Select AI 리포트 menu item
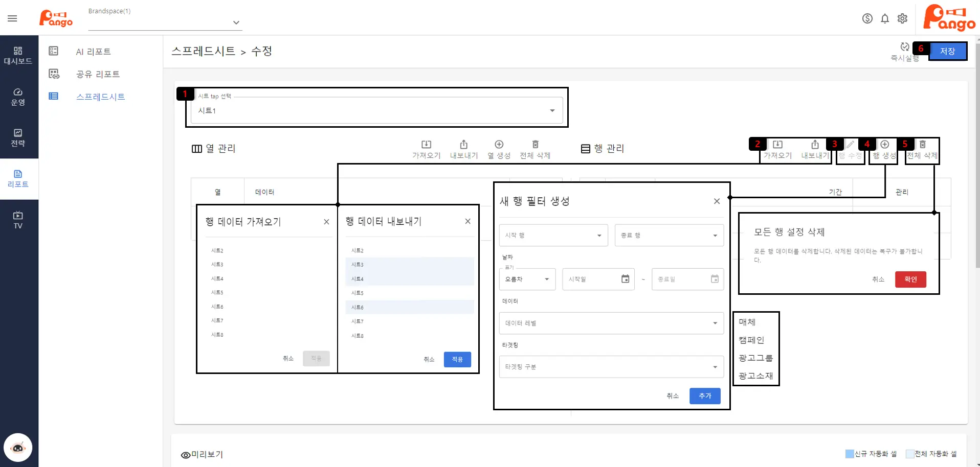This screenshot has height=467, width=980. (x=93, y=52)
